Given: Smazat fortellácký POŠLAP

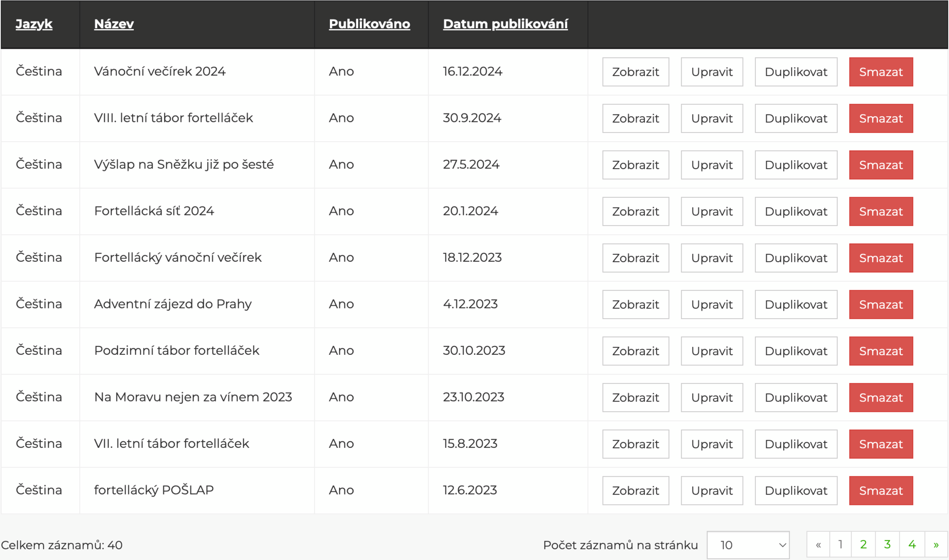Looking at the screenshot, I should [x=881, y=491].
